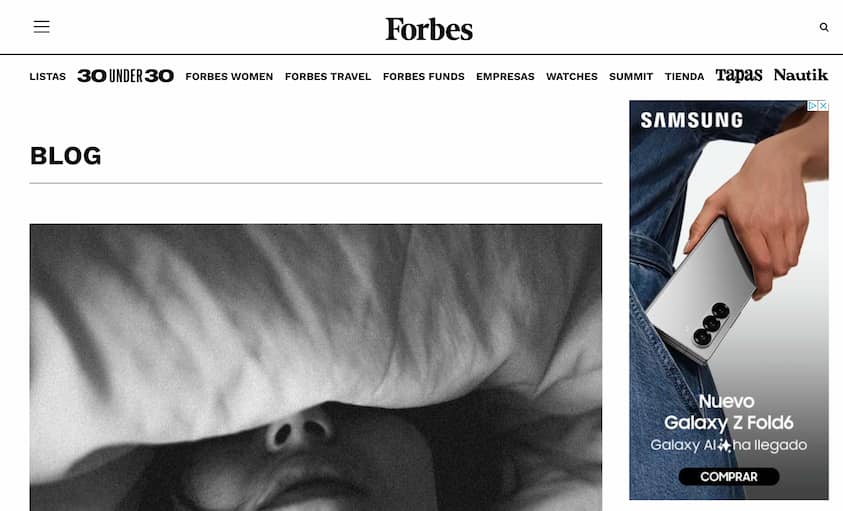
Task: Go to Watches section
Action: [x=572, y=76]
